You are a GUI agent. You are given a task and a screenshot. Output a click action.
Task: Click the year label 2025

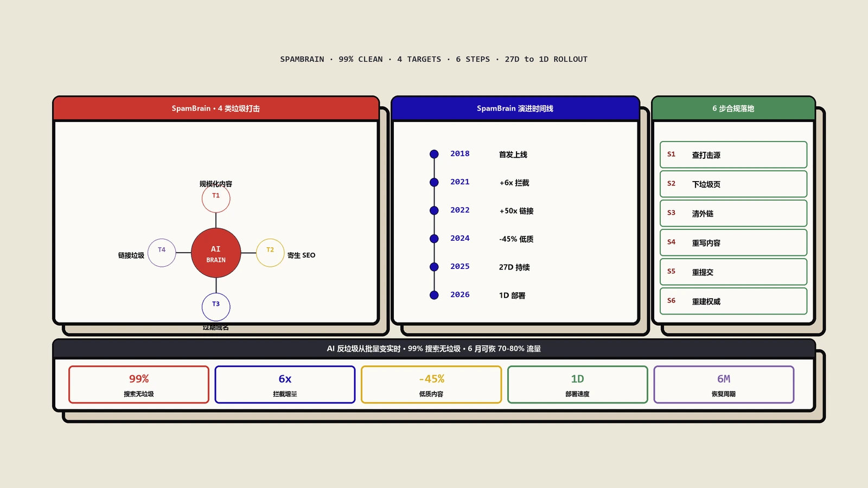tap(460, 267)
